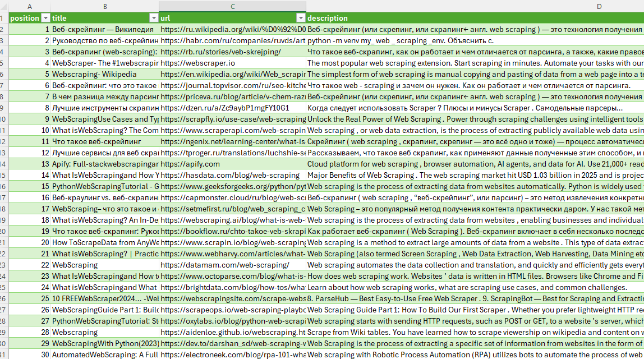Click the oxylabs.io URL cell

click(232, 321)
